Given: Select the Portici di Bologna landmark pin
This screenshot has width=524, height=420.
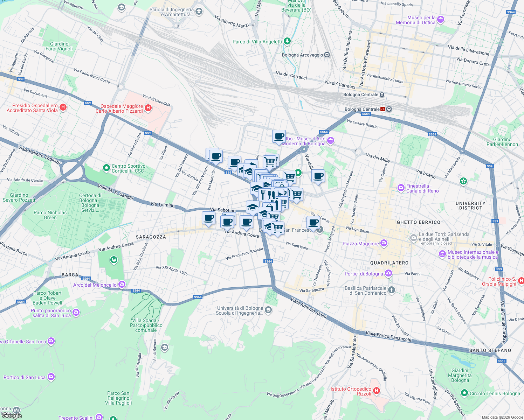Looking at the screenshot, I should tap(388, 273).
